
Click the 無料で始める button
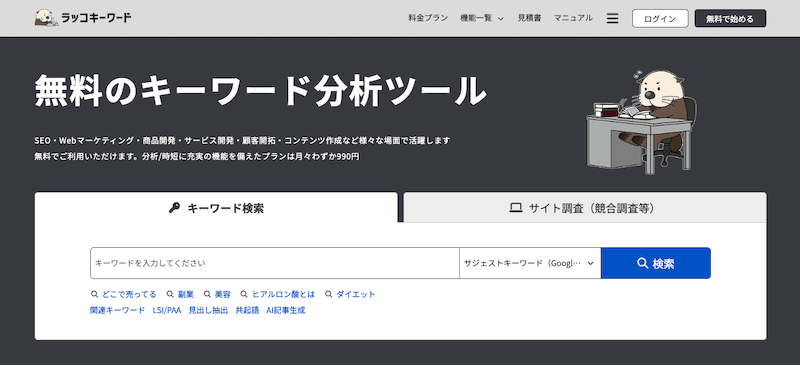[730, 18]
